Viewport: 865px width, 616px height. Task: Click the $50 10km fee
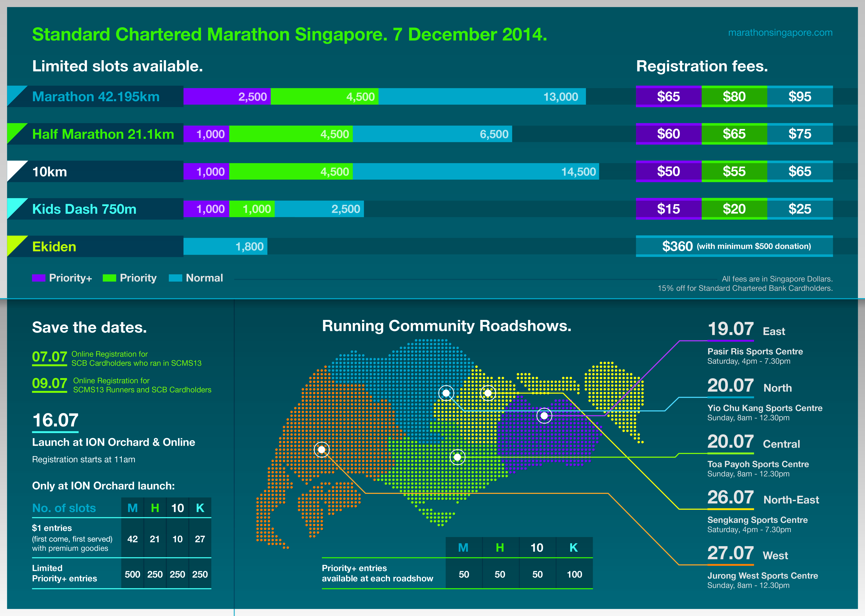click(669, 171)
